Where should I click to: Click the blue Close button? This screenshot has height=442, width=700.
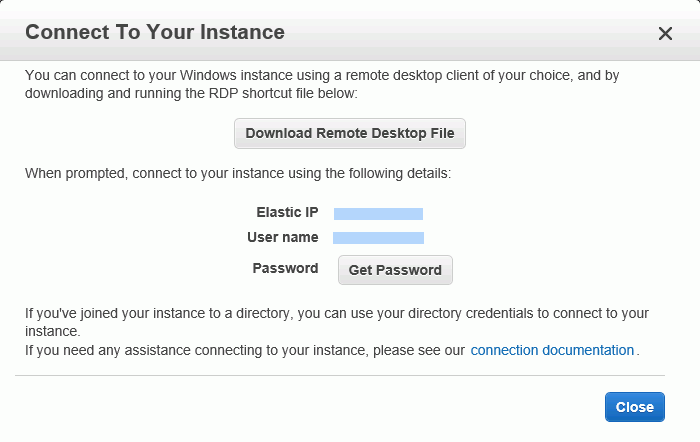(x=635, y=407)
